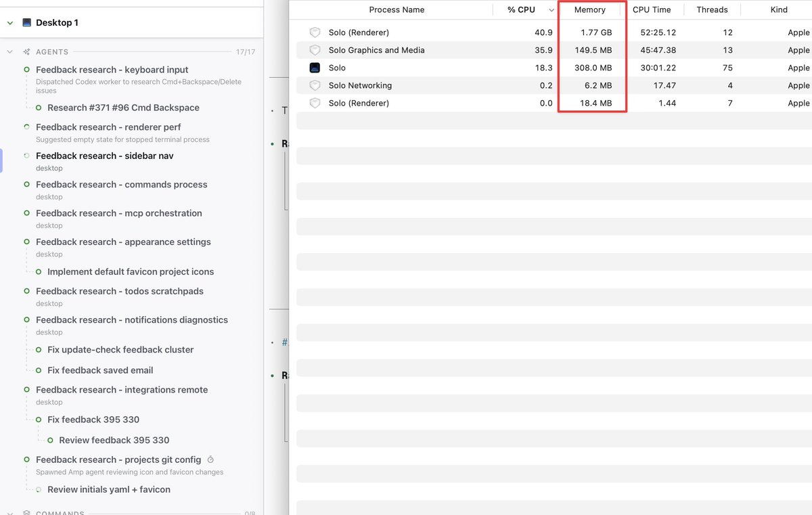Select Feedback research - sidebar nav agent
This screenshot has height=515, width=812.
(x=105, y=156)
